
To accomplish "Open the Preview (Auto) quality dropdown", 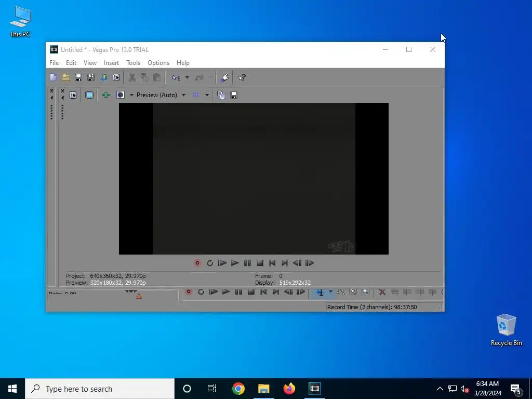I will pos(161,95).
